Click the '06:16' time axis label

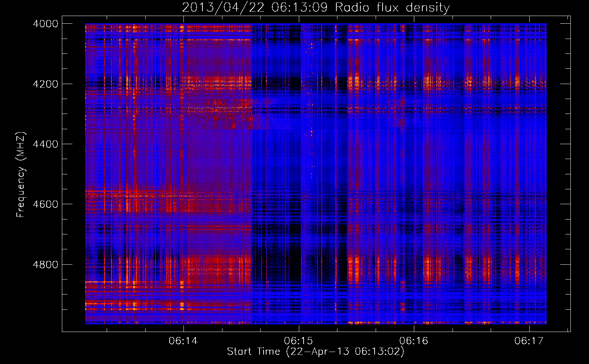click(x=414, y=341)
